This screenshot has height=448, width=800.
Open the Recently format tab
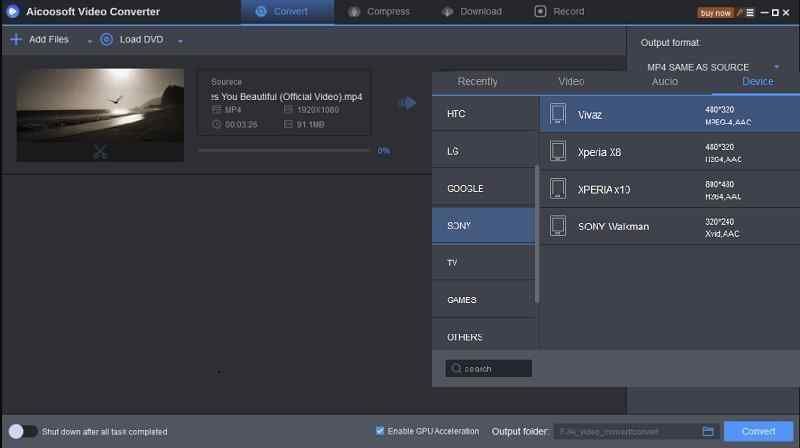click(x=478, y=82)
